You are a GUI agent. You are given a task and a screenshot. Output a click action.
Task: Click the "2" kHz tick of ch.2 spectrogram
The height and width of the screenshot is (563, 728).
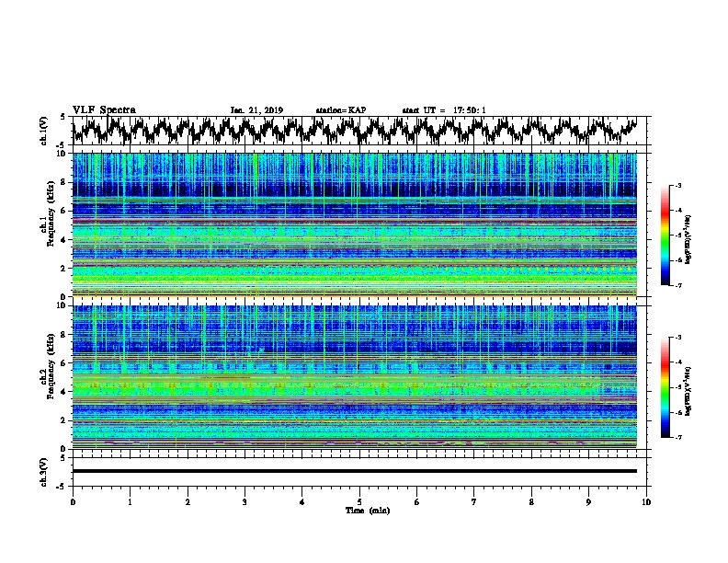point(64,420)
